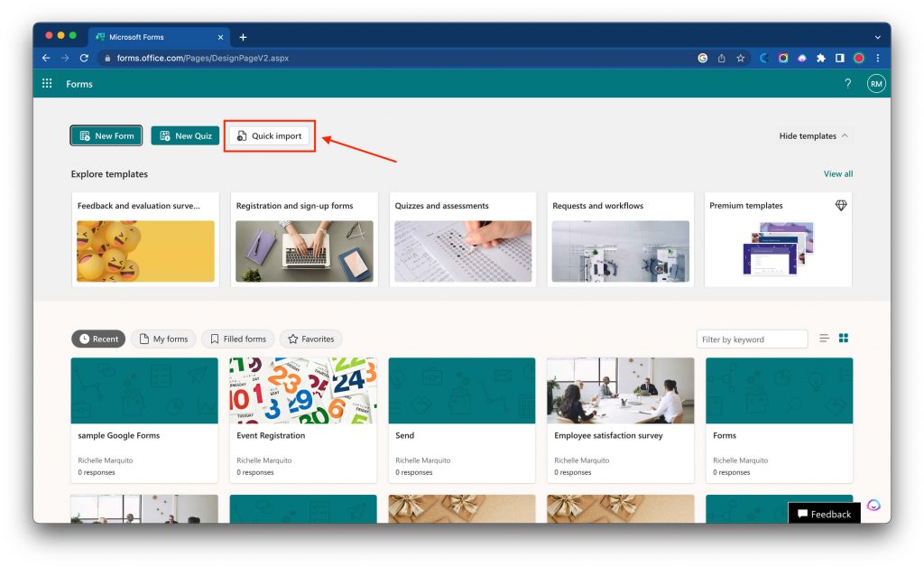Screen dimensions: 924x567
Task: Switch to list view layout
Action: point(824,338)
